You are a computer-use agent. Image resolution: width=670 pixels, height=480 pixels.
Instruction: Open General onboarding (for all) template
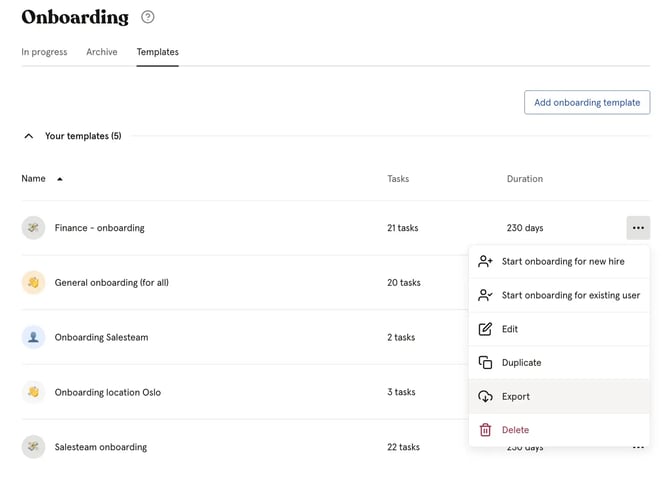[x=112, y=283]
